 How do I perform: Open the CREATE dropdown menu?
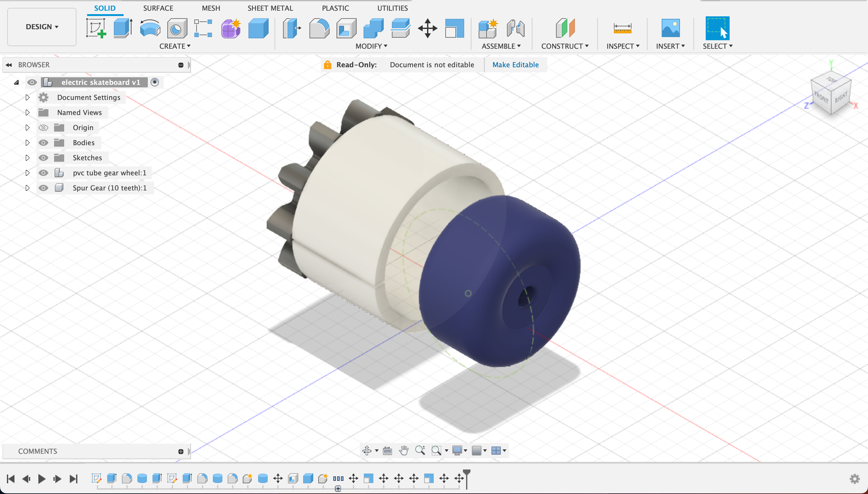[x=175, y=46]
